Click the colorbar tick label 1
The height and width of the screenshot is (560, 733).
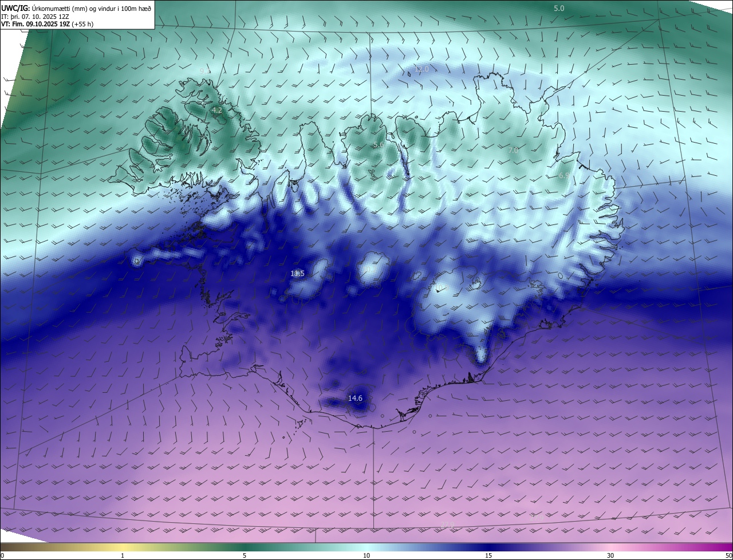point(123,555)
